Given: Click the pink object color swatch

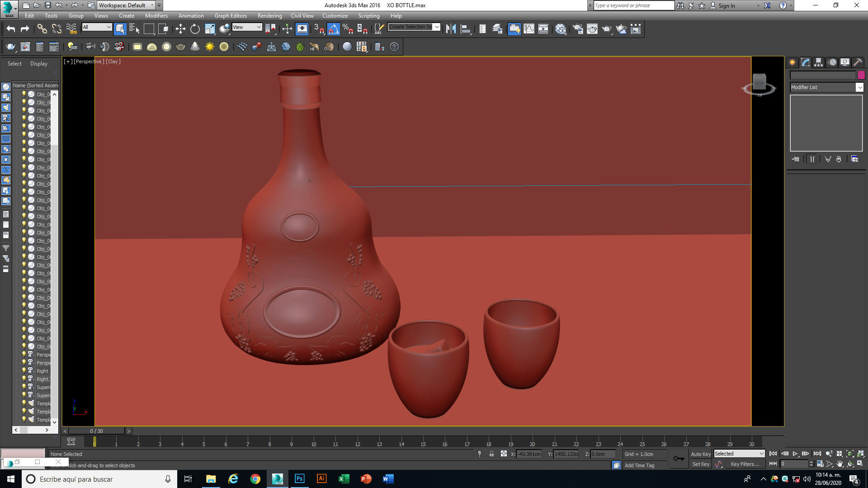Looking at the screenshot, I should [861, 75].
